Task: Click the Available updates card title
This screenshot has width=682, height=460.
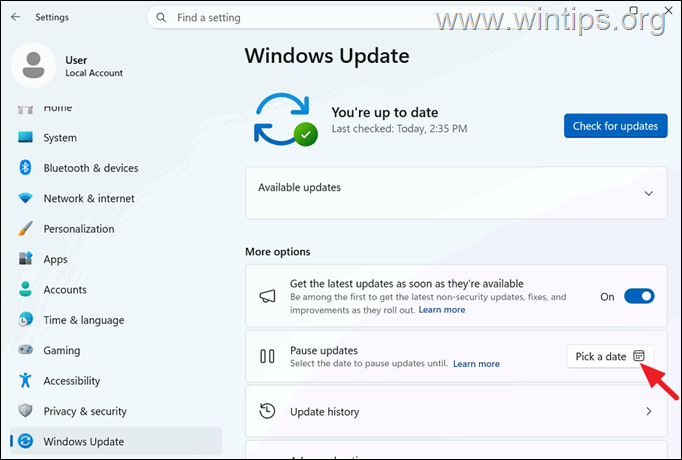Action: (x=299, y=187)
